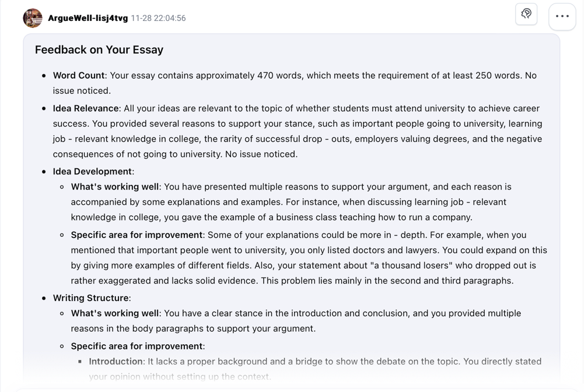Image resolution: width=584 pixels, height=392 pixels.
Task: Click the ArgueWell-lisj4tvg username
Action: pos(88,18)
